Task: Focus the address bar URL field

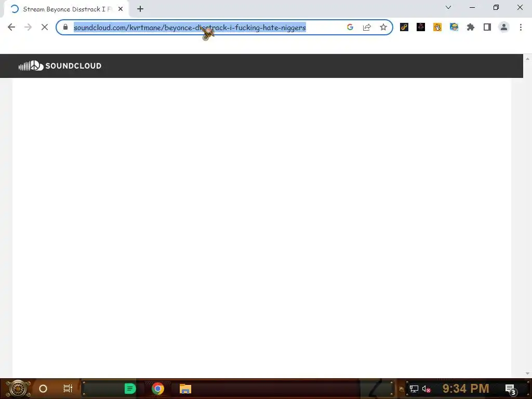Action: pyautogui.click(x=190, y=28)
